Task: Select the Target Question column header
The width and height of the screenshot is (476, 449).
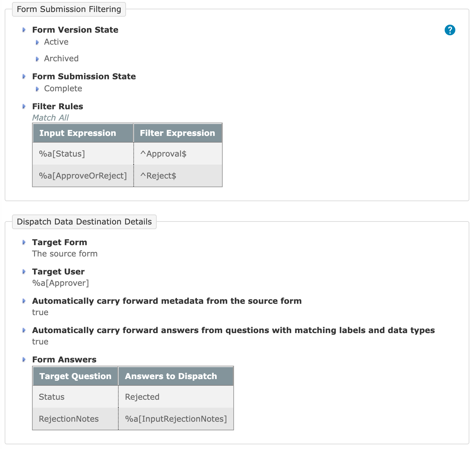Action: pos(75,376)
